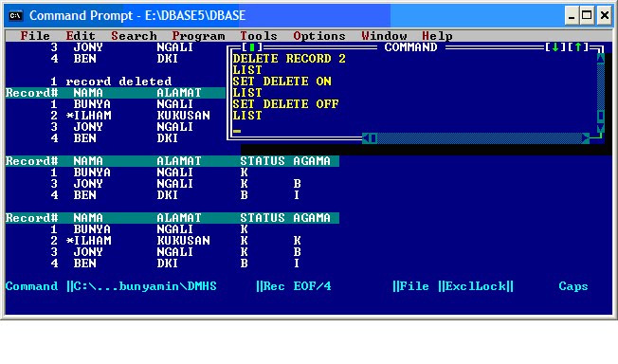The height and width of the screenshot is (364, 618).
Task: Open the File menu
Action: pyautogui.click(x=35, y=36)
